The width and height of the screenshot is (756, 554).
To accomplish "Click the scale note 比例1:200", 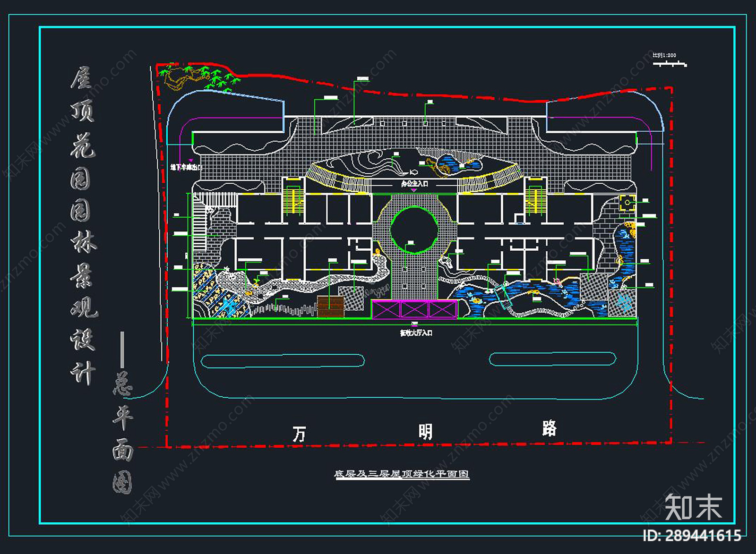I will pyautogui.click(x=664, y=55).
